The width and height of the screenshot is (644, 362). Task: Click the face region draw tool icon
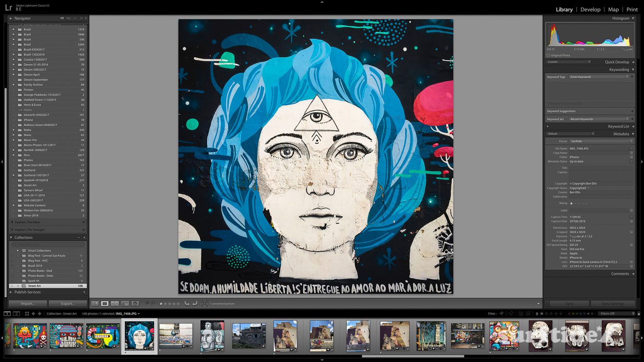click(204, 304)
